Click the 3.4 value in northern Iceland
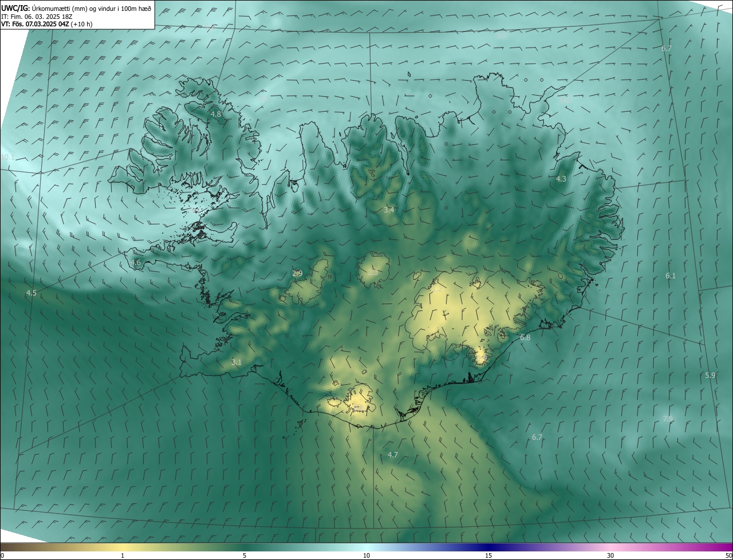The height and width of the screenshot is (560, 733). pos(389,211)
